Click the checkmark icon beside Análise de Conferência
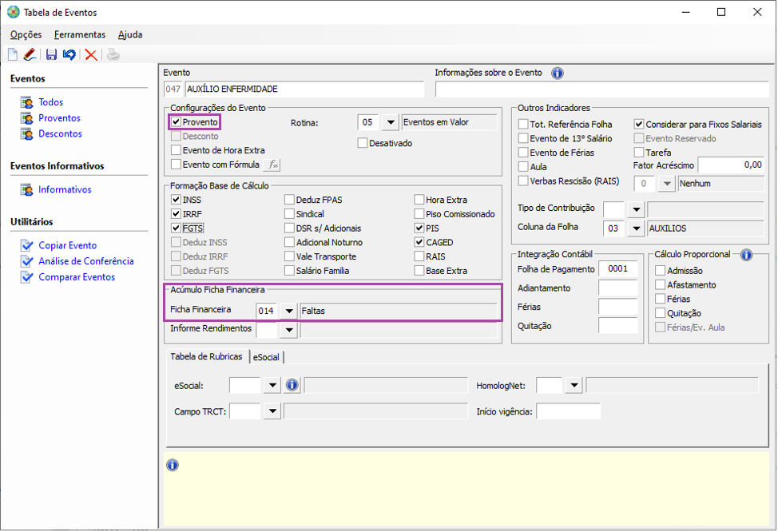 (x=27, y=261)
